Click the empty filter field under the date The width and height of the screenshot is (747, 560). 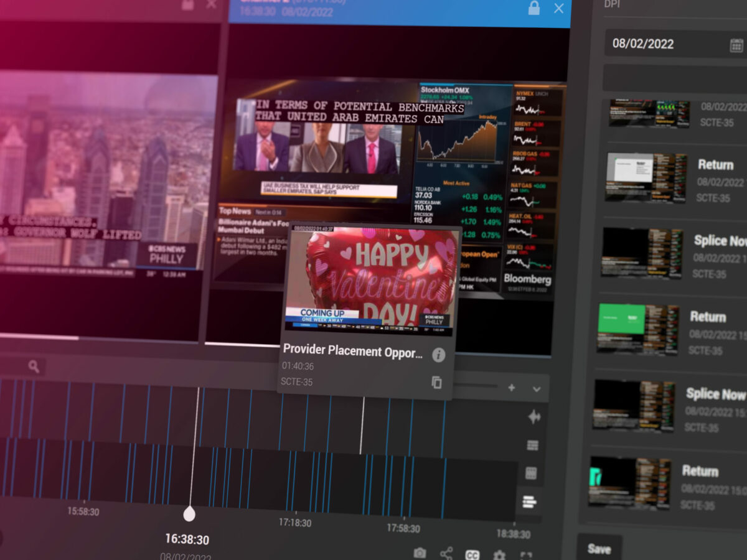(x=675, y=78)
